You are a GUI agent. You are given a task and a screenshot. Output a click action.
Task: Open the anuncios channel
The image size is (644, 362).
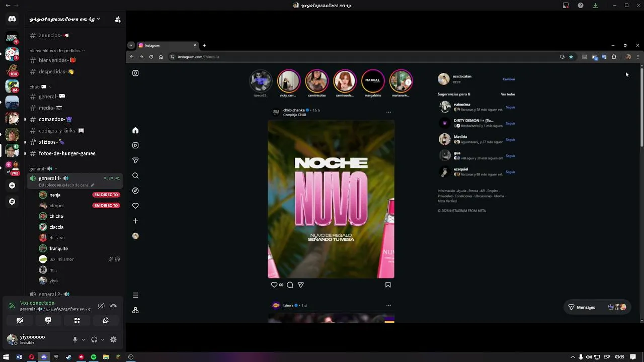[75, 36]
